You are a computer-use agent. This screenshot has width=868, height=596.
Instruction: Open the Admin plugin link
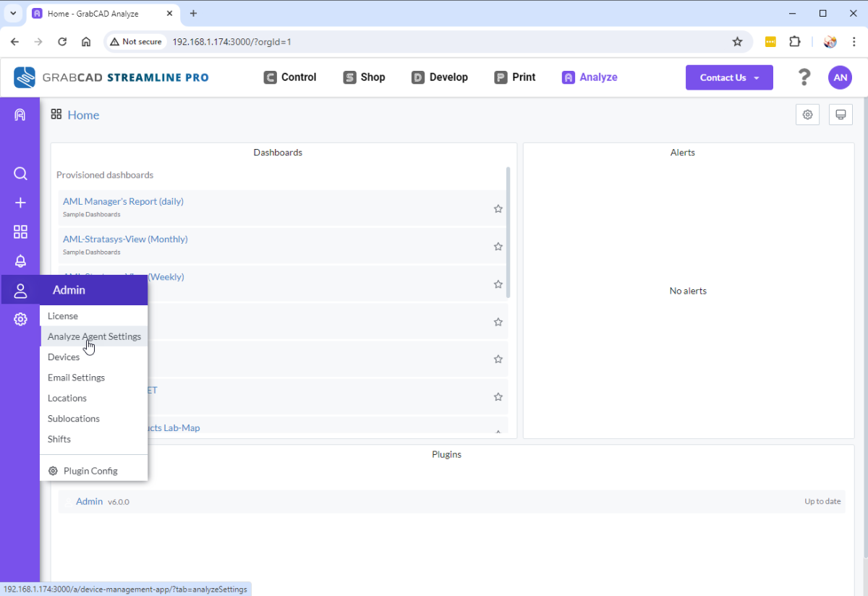(89, 501)
